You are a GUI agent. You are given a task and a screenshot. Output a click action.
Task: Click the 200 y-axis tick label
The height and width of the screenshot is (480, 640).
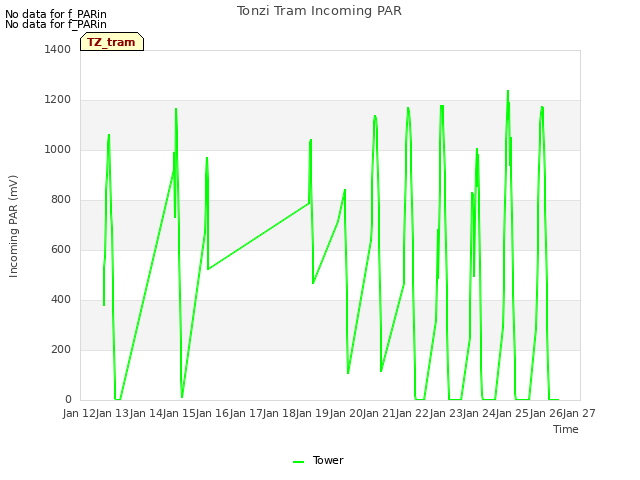point(61,349)
